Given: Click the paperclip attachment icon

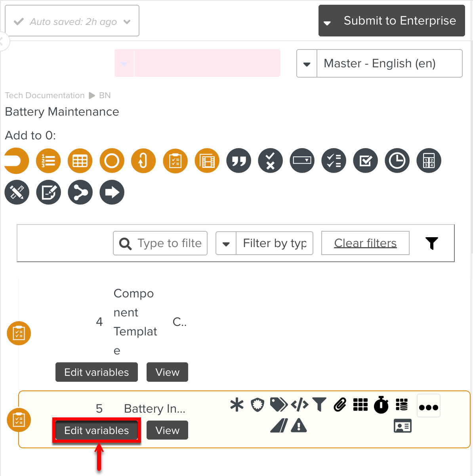Looking at the screenshot, I should (340, 405).
